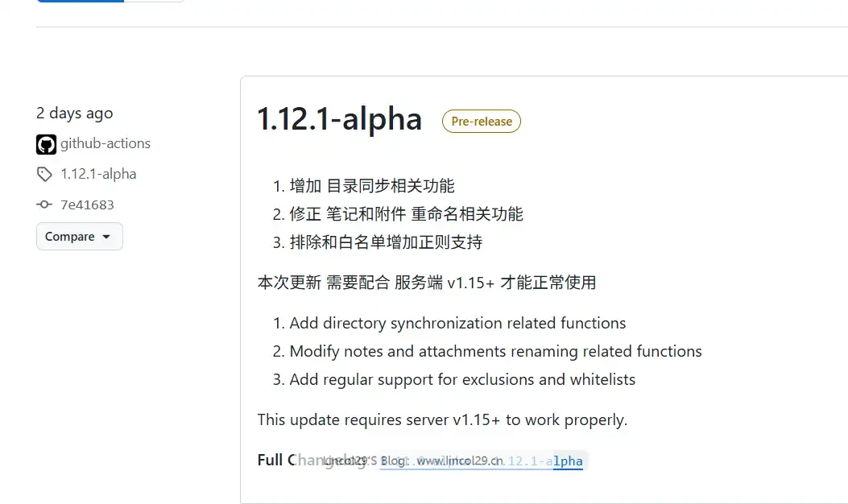
Task: Click "Add regular support for exclusions" item
Action: click(462, 380)
